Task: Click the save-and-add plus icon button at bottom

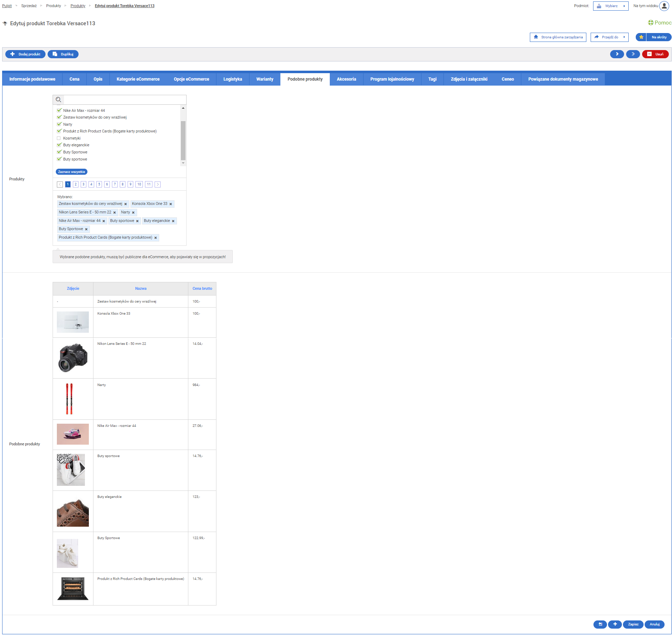Action: [x=615, y=624]
